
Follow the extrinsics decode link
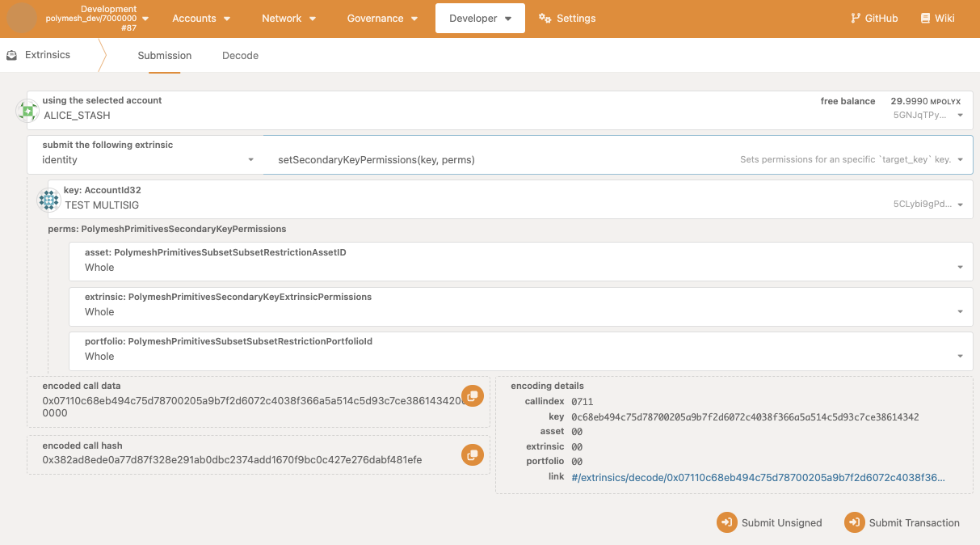pos(758,478)
